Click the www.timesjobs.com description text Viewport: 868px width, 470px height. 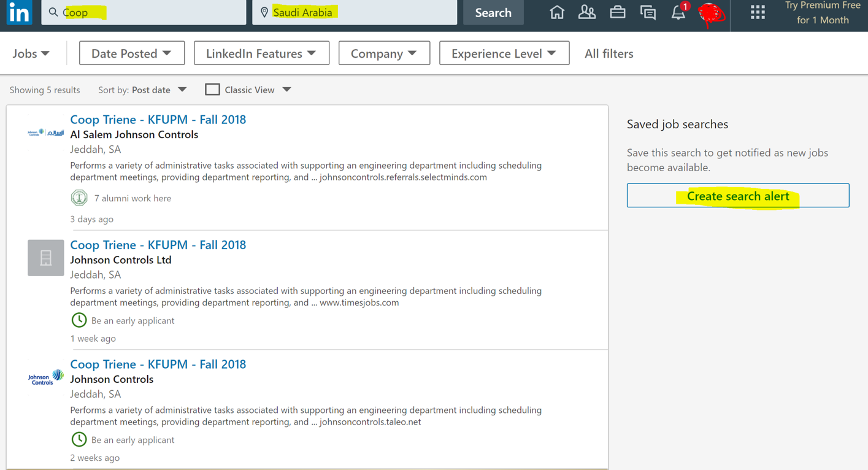coord(359,302)
